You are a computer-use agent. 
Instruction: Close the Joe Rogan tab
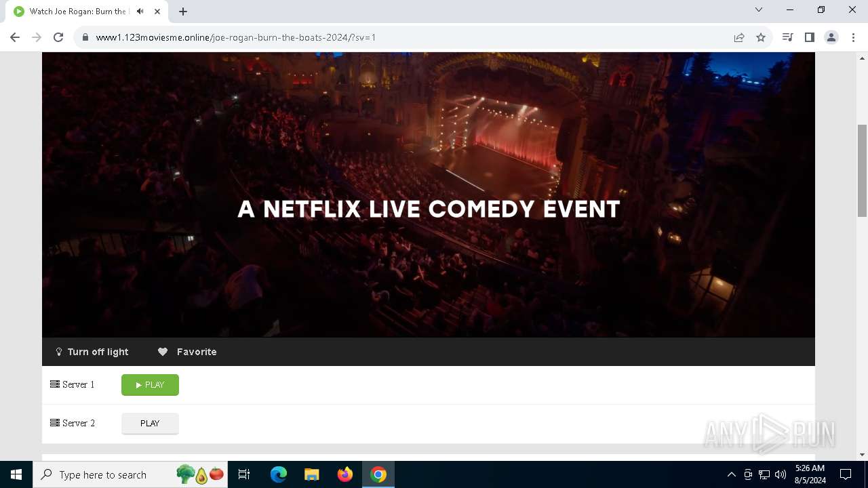coord(157,12)
